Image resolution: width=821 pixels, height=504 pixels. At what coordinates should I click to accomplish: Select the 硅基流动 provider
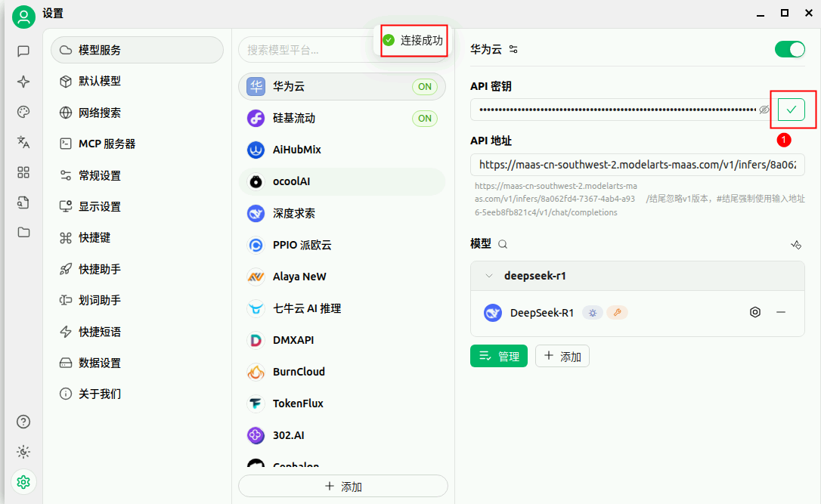click(x=342, y=119)
